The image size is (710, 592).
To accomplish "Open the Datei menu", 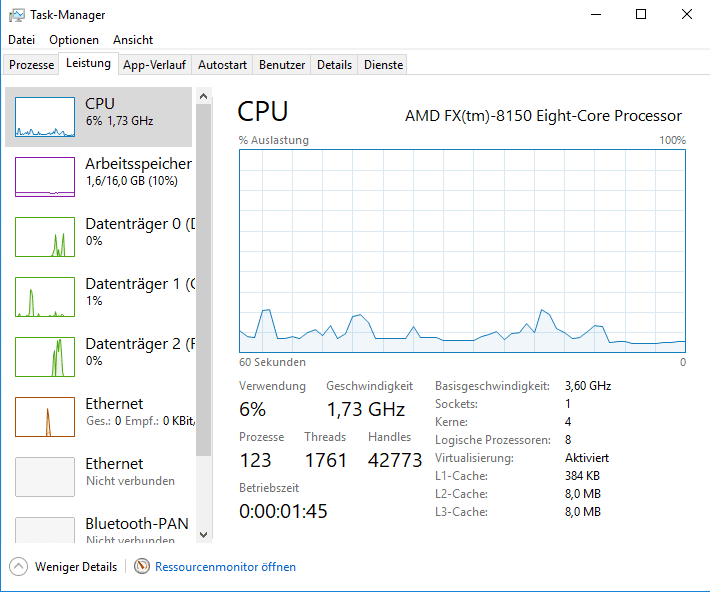I will 21,40.
